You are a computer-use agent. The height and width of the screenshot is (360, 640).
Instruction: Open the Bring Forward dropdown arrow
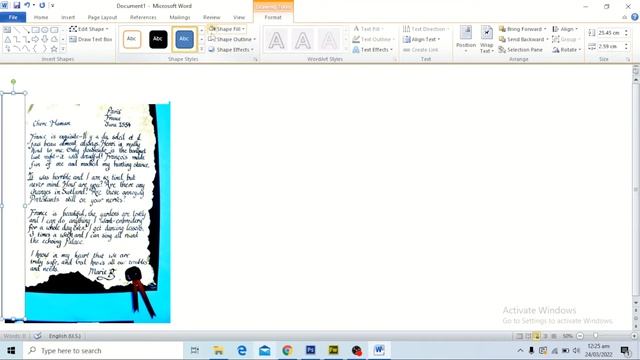coord(545,29)
